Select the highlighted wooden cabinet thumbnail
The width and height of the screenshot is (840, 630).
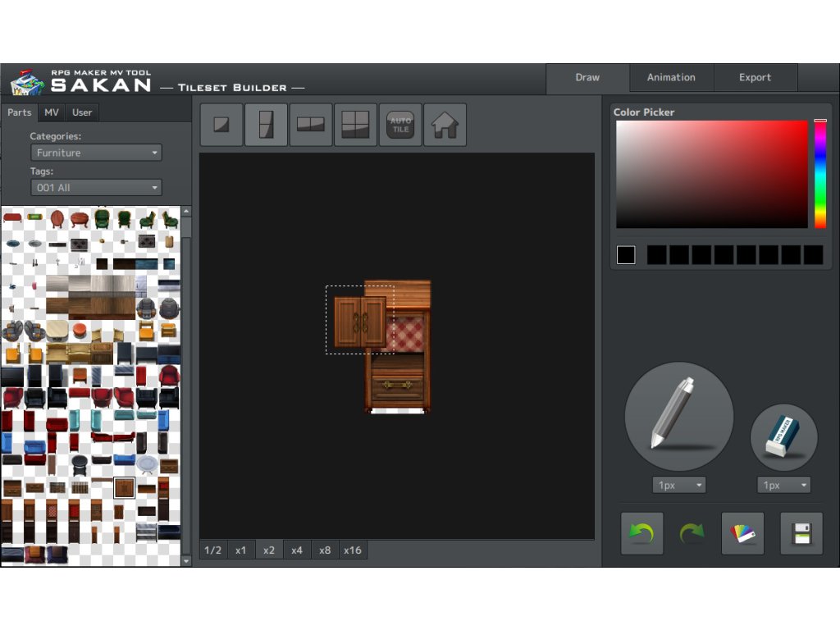pyautogui.click(x=124, y=488)
